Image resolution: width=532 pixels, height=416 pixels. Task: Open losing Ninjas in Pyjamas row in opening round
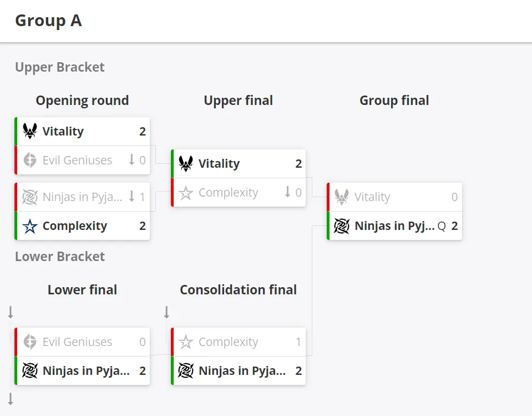[82, 197]
